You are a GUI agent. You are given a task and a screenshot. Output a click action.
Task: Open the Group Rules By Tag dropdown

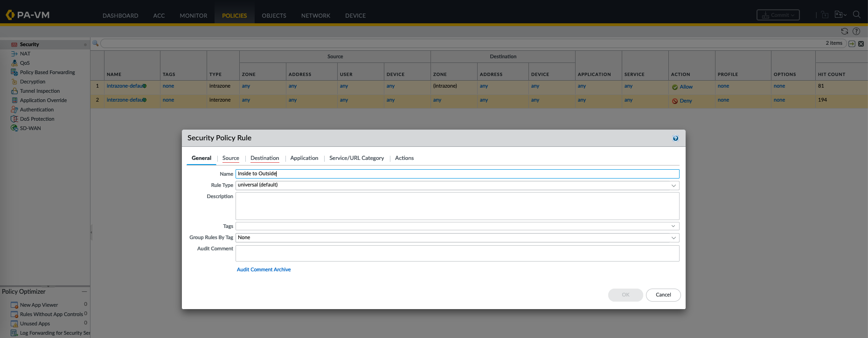tap(673, 238)
